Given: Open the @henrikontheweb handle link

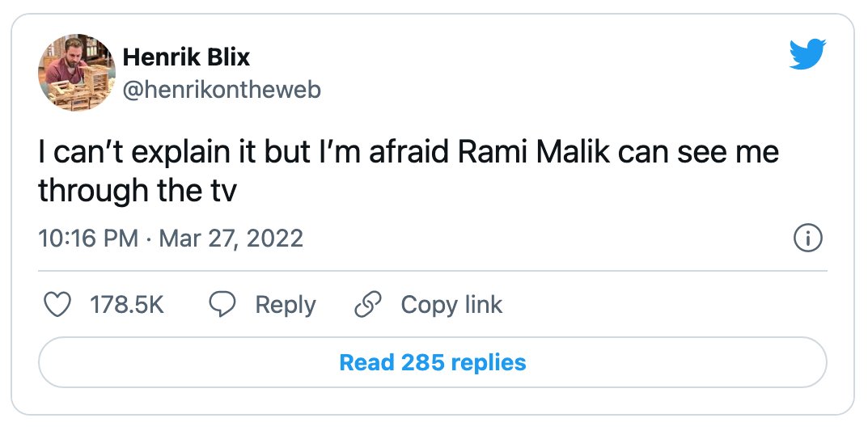Looking at the screenshot, I should point(222,90).
